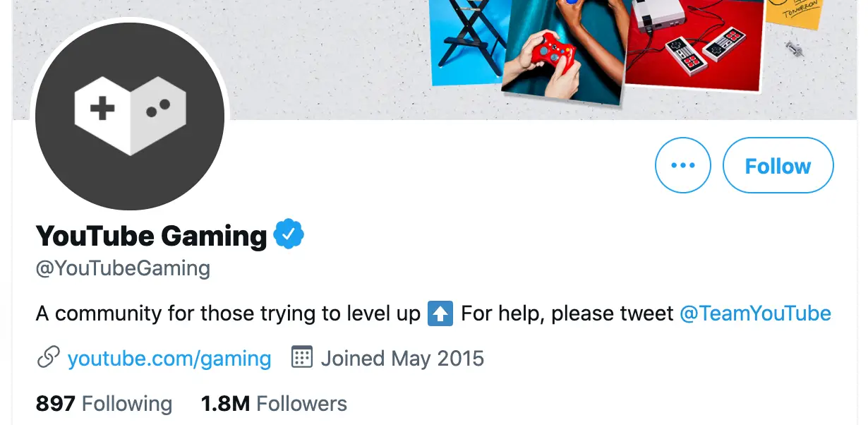Open the NES console banner photo

tap(695, 42)
